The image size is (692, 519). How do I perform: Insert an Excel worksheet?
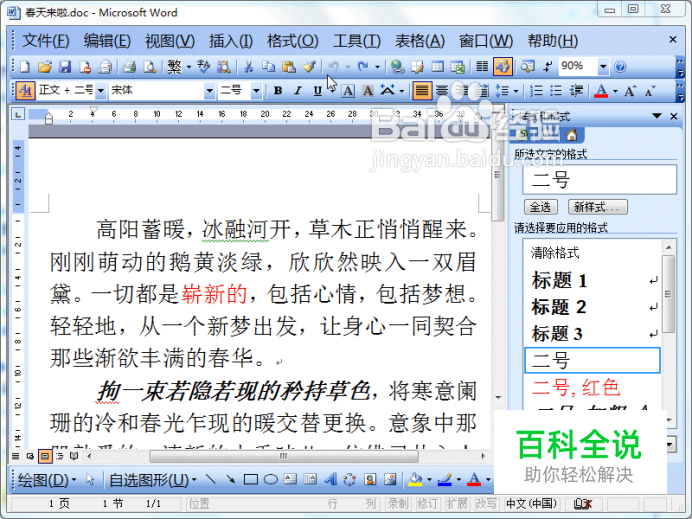click(458, 67)
